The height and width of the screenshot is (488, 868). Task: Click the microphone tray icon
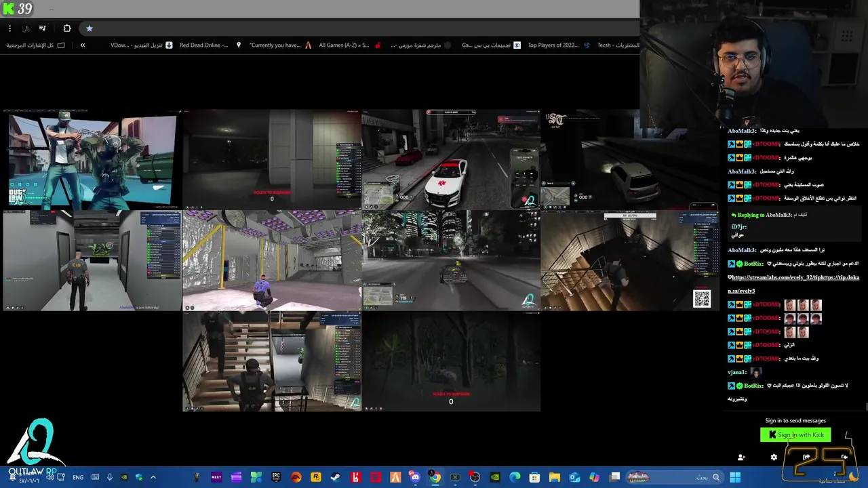(x=109, y=477)
